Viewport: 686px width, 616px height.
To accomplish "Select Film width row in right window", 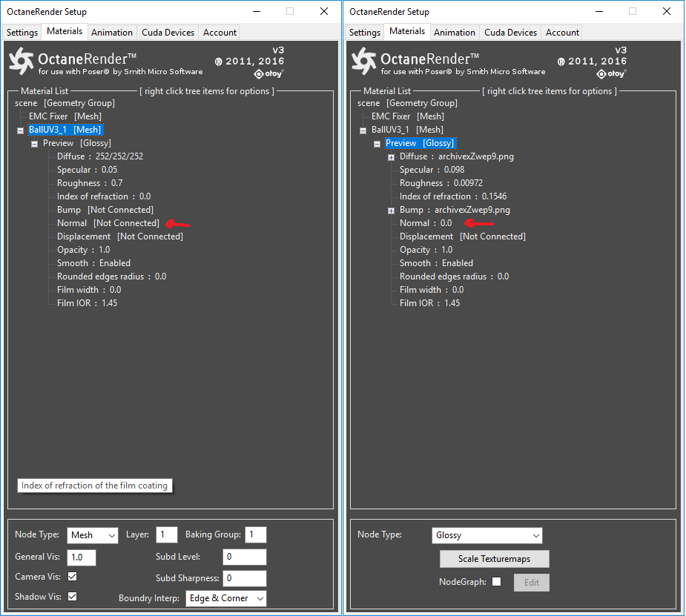I will coord(432,289).
